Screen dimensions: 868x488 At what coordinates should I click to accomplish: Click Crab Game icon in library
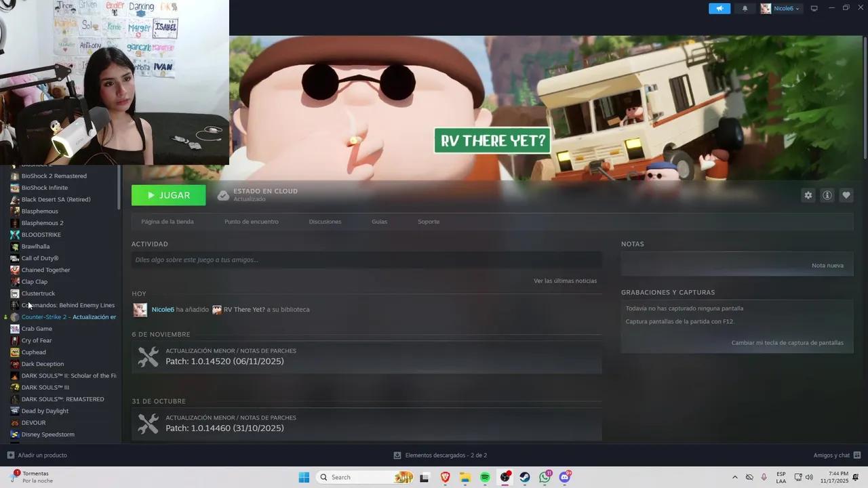15,329
